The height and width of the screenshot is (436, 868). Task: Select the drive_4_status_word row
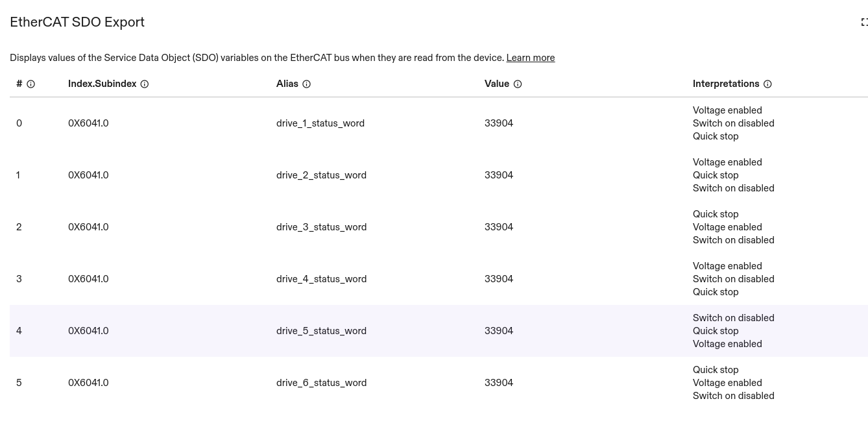pos(321,279)
